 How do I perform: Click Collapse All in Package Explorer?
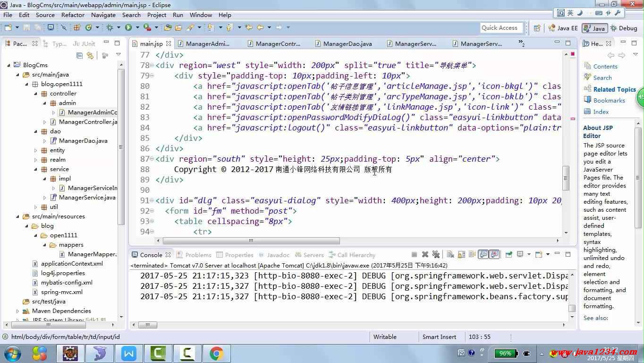click(x=79, y=55)
